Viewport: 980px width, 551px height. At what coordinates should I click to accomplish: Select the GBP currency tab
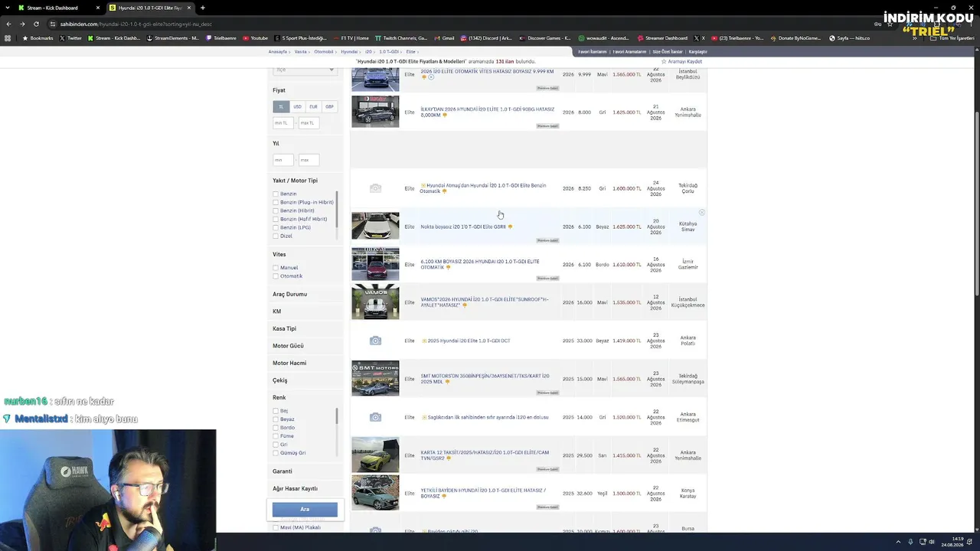point(329,106)
